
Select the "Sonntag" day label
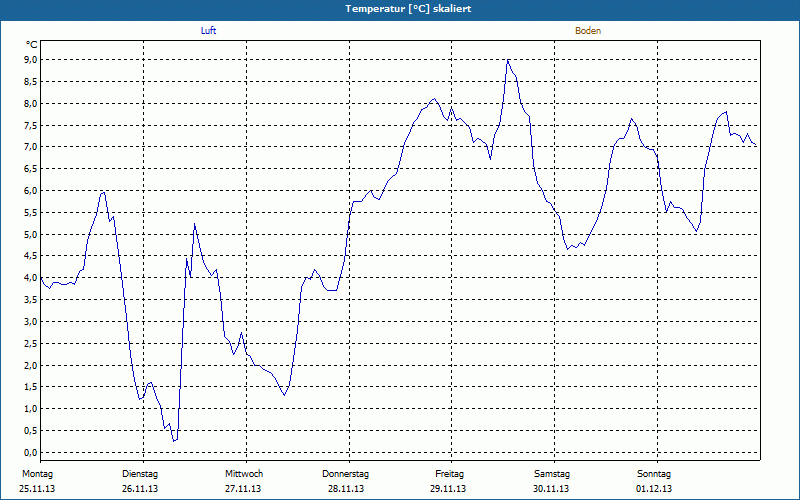pos(654,474)
